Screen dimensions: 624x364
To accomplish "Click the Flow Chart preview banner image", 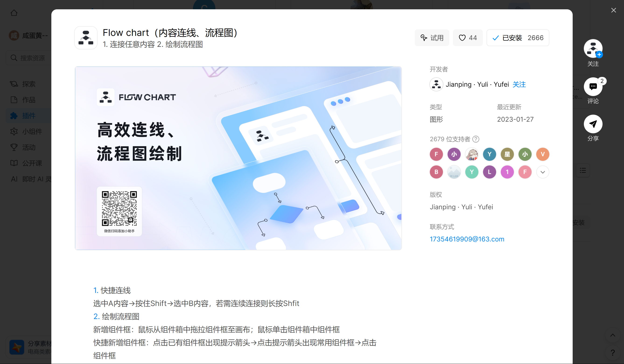I will coord(238,158).
